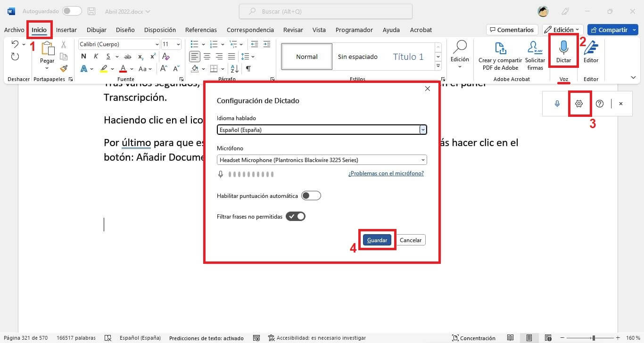Select the Título 1 style

[x=408, y=57]
